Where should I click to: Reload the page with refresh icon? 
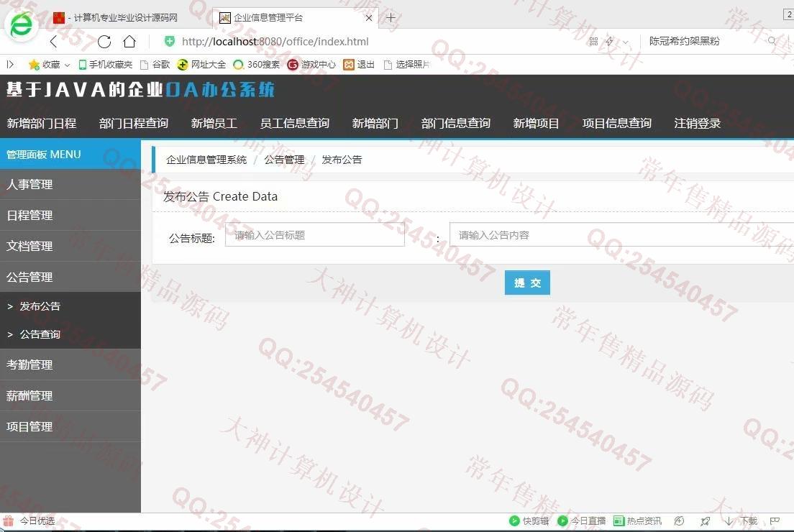point(104,42)
